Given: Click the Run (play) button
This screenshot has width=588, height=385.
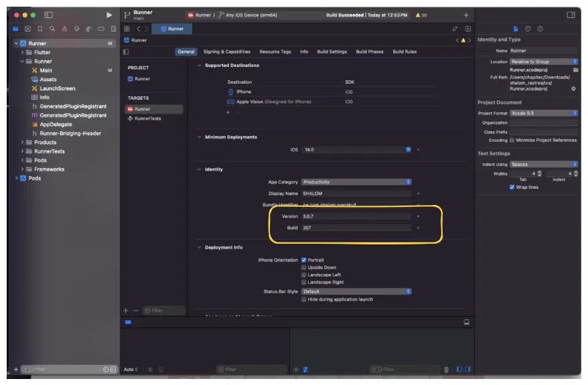Looking at the screenshot, I should [x=109, y=15].
